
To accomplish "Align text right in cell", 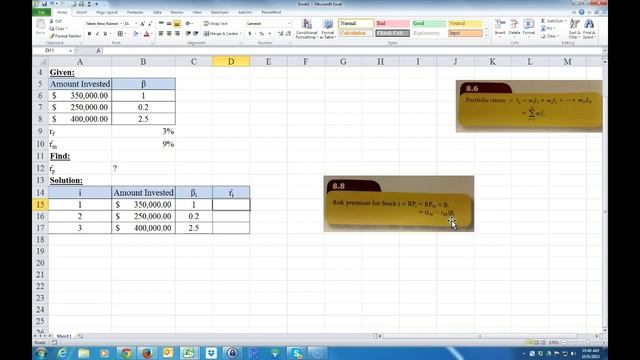I will [x=177, y=33].
